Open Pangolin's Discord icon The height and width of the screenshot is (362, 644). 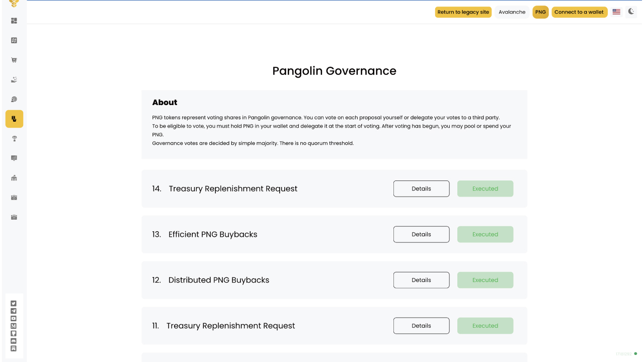(x=14, y=341)
